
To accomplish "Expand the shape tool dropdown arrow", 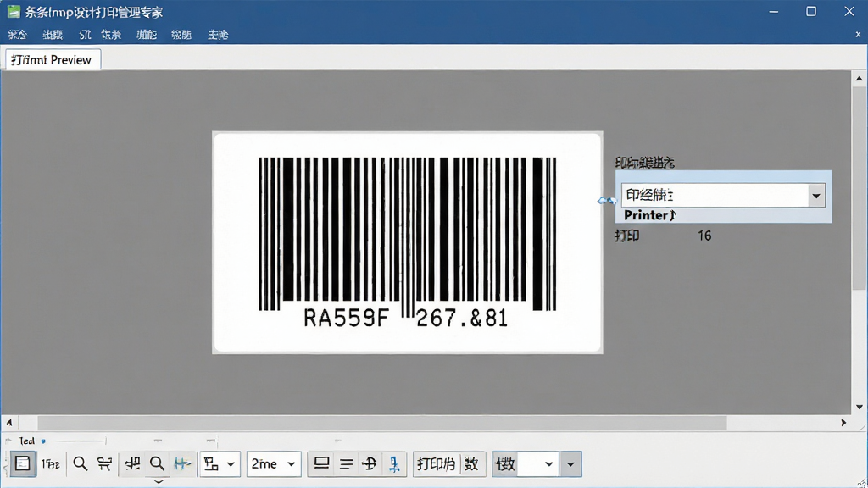I will (x=231, y=464).
